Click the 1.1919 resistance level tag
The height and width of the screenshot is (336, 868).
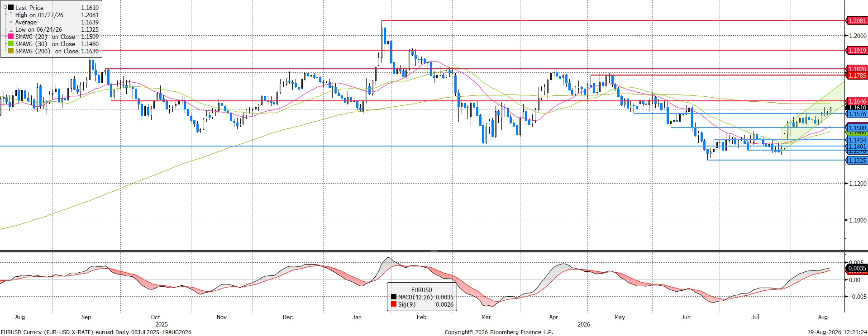pyautogui.click(x=856, y=51)
